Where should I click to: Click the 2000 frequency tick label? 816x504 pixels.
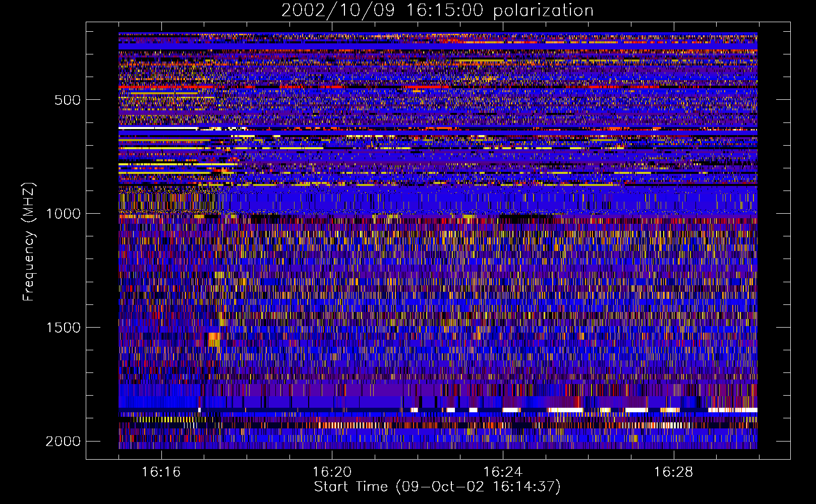click(63, 442)
